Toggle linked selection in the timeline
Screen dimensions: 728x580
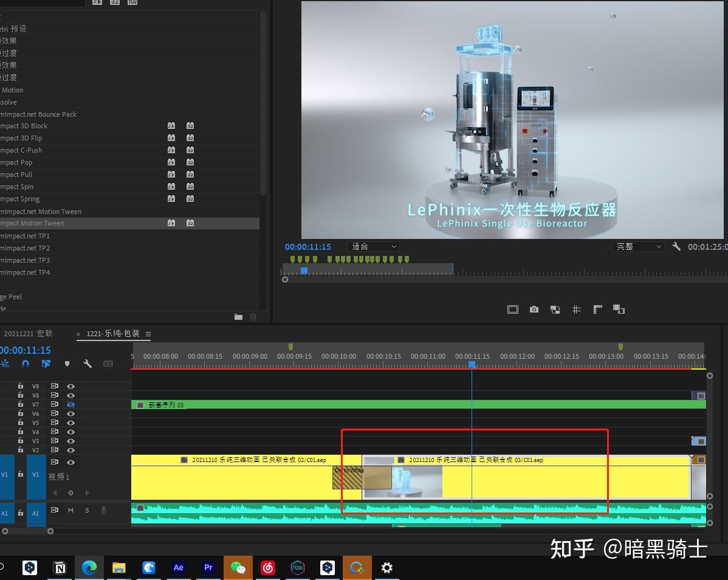point(46,364)
